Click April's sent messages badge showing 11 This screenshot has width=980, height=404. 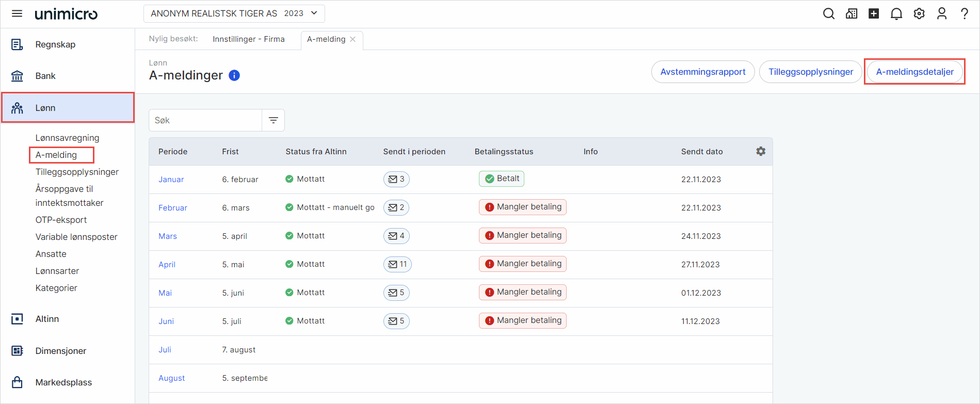click(x=397, y=264)
